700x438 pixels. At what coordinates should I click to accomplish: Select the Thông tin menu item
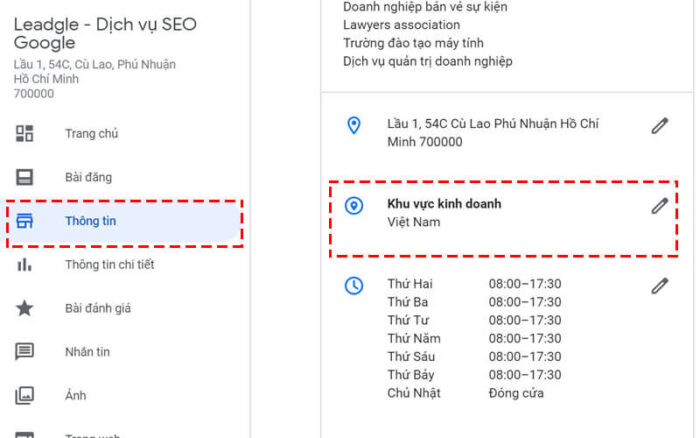tap(91, 221)
